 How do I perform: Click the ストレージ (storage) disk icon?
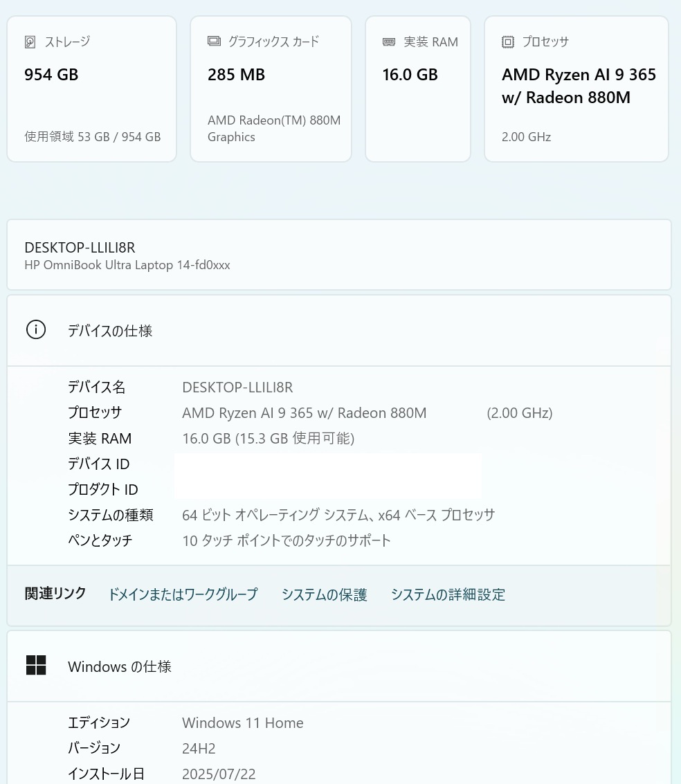click(29, 42)
